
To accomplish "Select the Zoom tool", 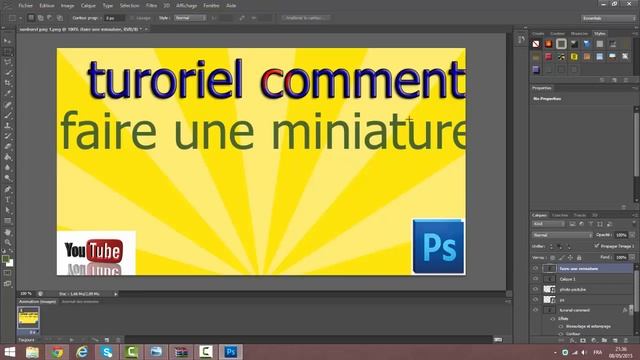I will point(7,242).
